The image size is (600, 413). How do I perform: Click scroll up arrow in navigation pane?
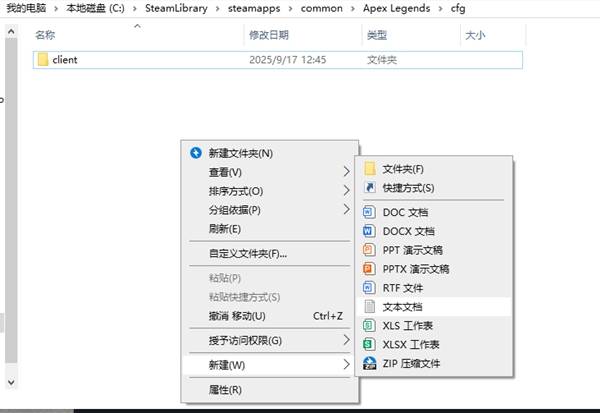pyautogui.click(x=11, y=31)
